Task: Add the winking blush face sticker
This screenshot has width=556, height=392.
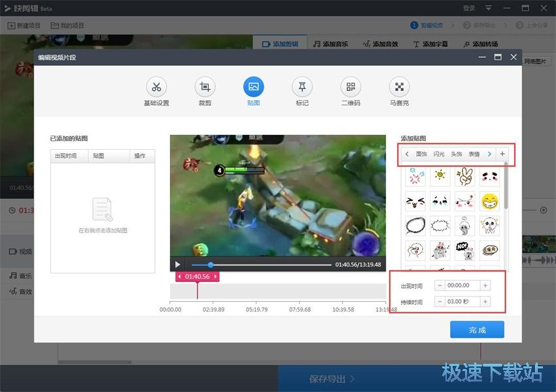Action: coord(465,201)
